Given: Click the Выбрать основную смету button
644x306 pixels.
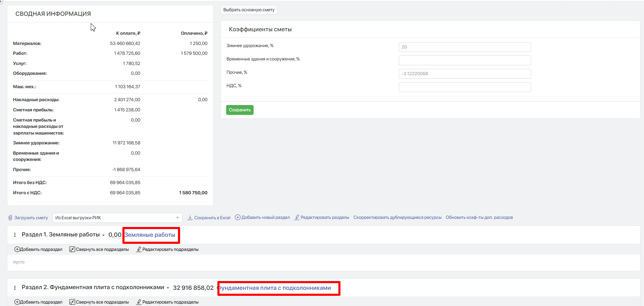Looking at the screenshot, I should click(x=249, y=10).
